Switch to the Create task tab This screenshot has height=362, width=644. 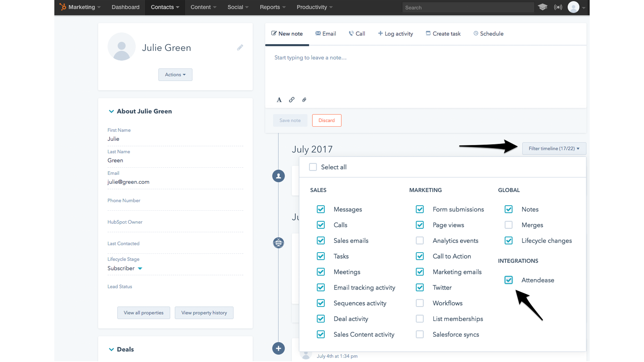(x=443, y=33)
